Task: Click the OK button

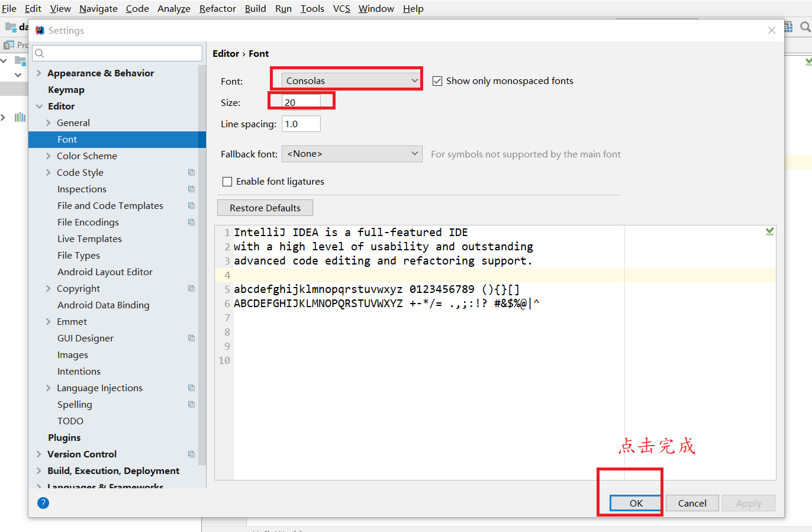Action: [x=636, y=503]
